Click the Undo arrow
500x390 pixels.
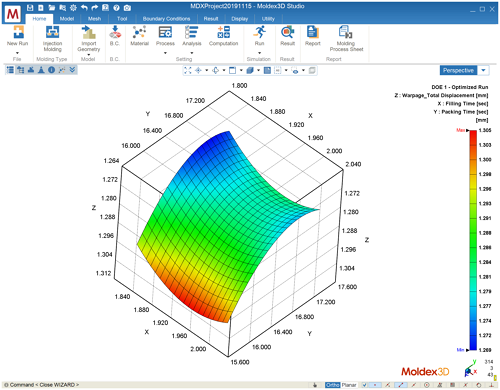pos(84,8)
